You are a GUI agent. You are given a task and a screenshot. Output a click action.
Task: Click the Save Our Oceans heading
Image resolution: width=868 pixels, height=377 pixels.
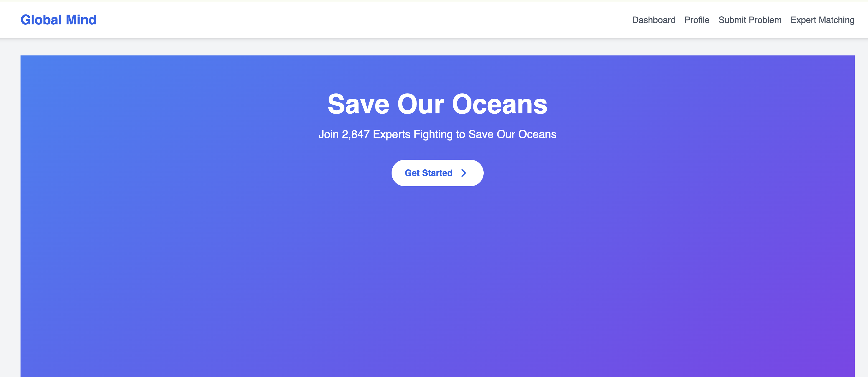click(437, 104)
